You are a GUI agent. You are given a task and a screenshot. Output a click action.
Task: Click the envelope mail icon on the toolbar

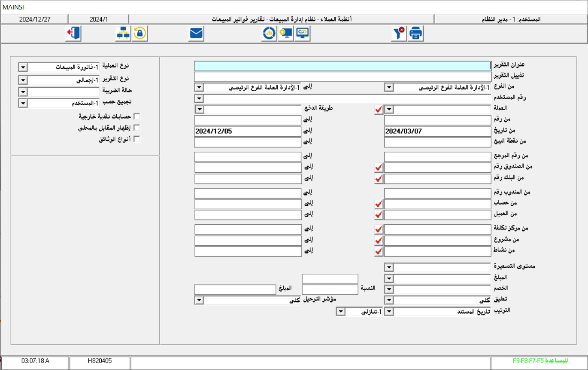[195, 33]
